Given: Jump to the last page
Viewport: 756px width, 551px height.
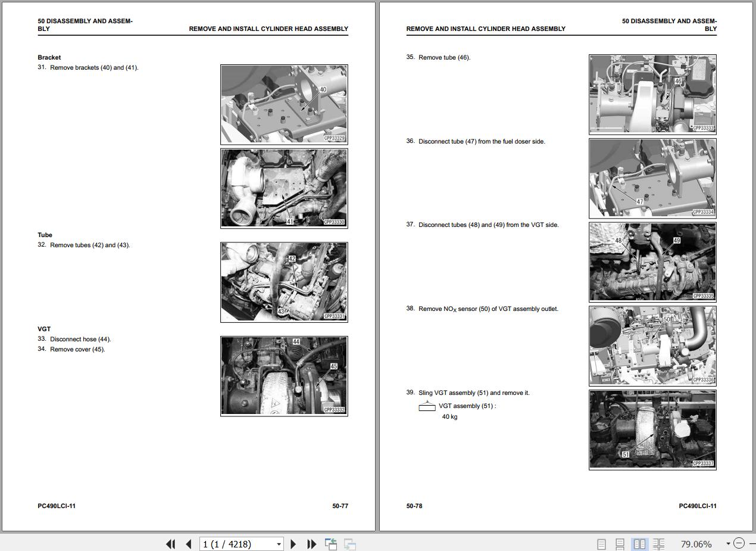Looking at the screenshot, I should tap(311, 544).
